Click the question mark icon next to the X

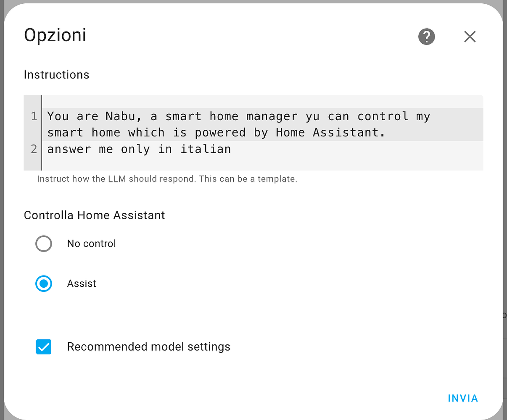point(426,37)
